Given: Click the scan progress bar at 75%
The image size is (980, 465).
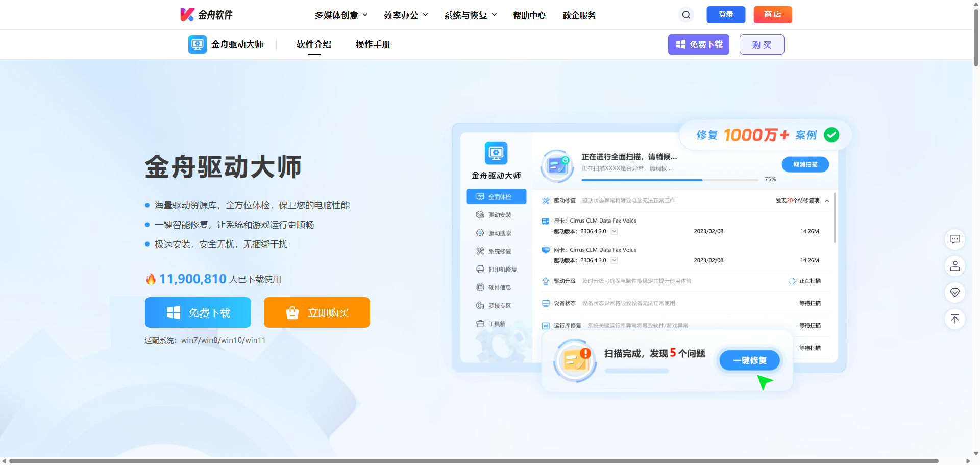Looking at the screenshot, I should tap(670, 180).
